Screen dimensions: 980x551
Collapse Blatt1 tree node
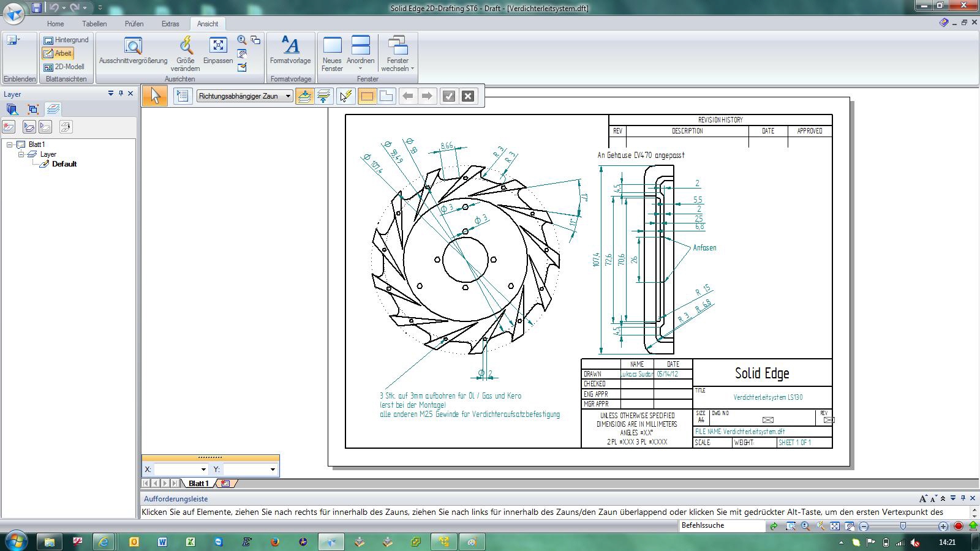pyautogui.click(x=10, y=144)
